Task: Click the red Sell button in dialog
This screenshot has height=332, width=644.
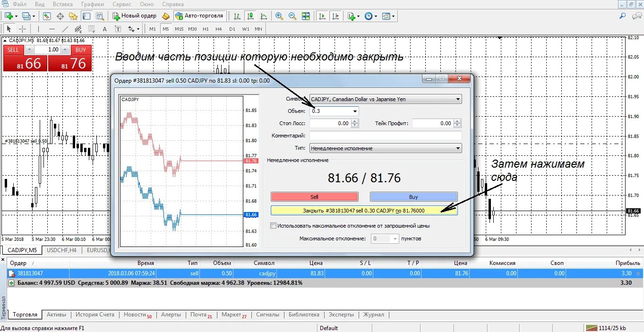Action: (x=314, y=196)
